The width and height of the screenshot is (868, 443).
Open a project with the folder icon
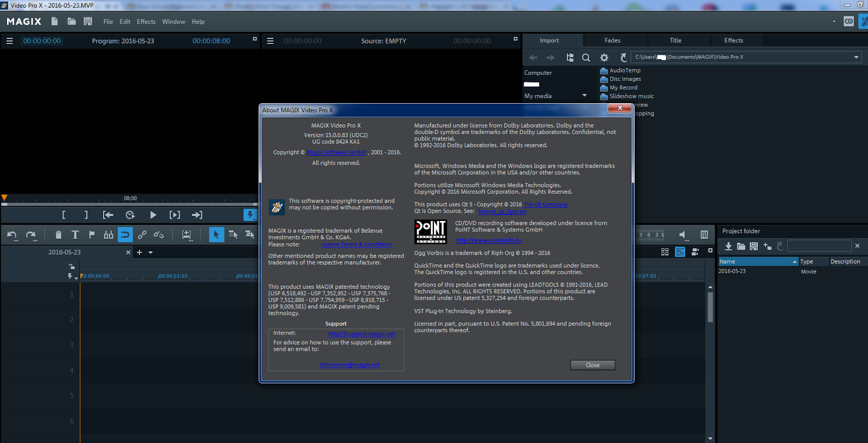coord(72,21)
